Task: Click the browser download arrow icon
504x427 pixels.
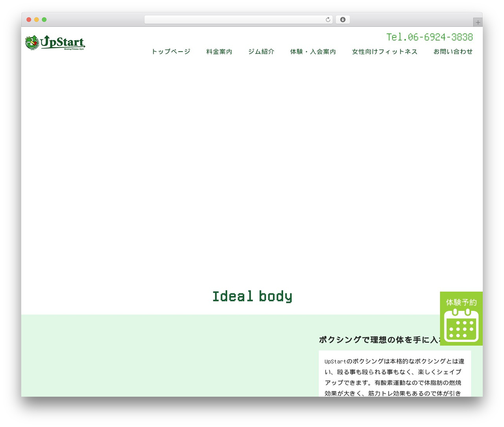Action: coord(343,20)
